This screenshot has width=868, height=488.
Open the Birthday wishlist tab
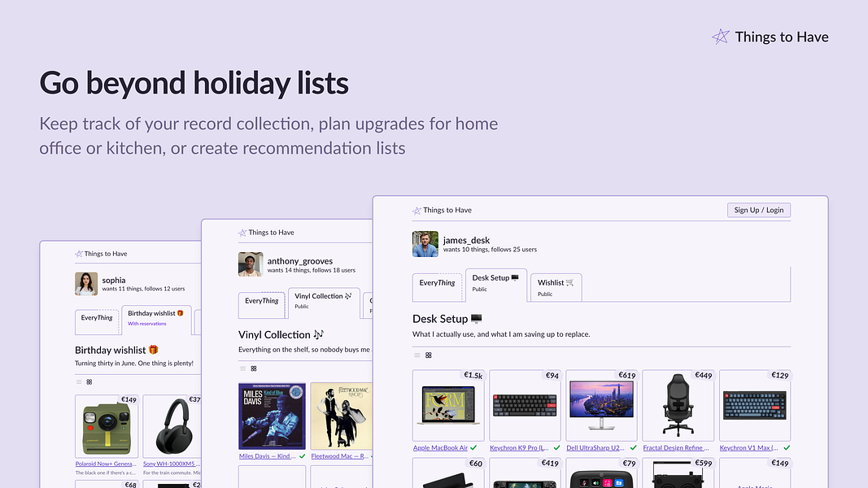[x=156, y=320]
